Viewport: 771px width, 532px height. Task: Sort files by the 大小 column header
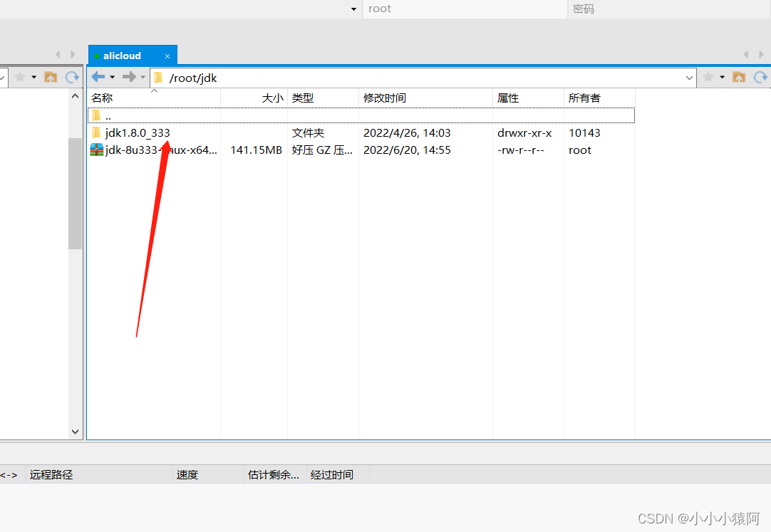[272, 98]
